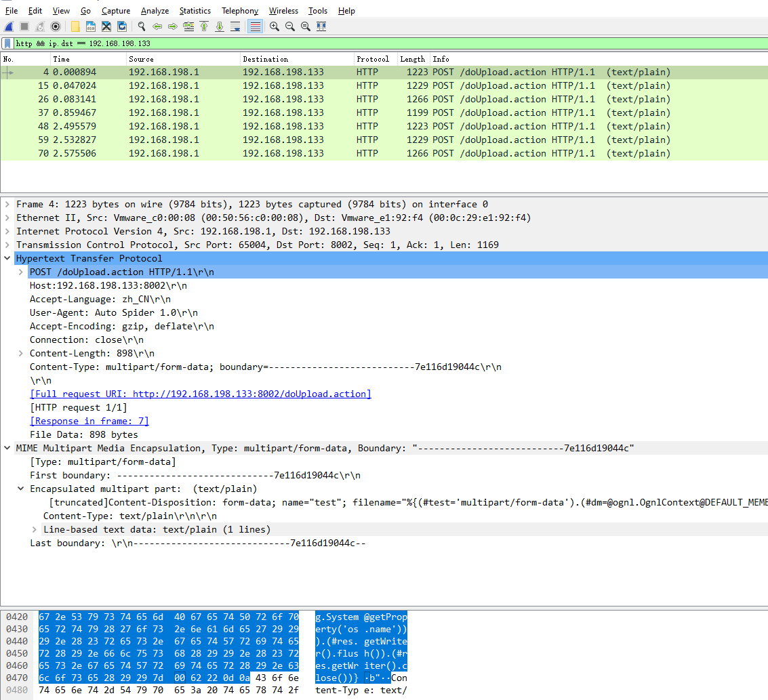Jump to the first packet icon

[204, 26]
